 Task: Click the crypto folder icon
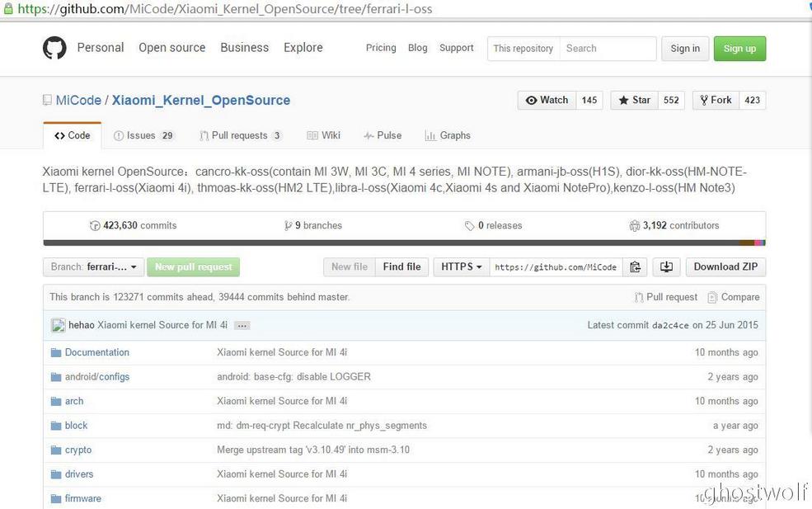[x=56, y=450]
